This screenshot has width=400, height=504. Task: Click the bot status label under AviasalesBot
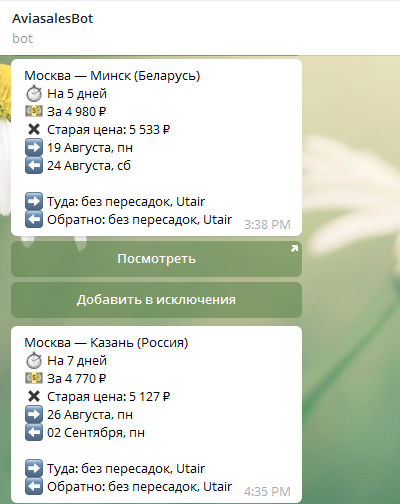coord(23,39)
